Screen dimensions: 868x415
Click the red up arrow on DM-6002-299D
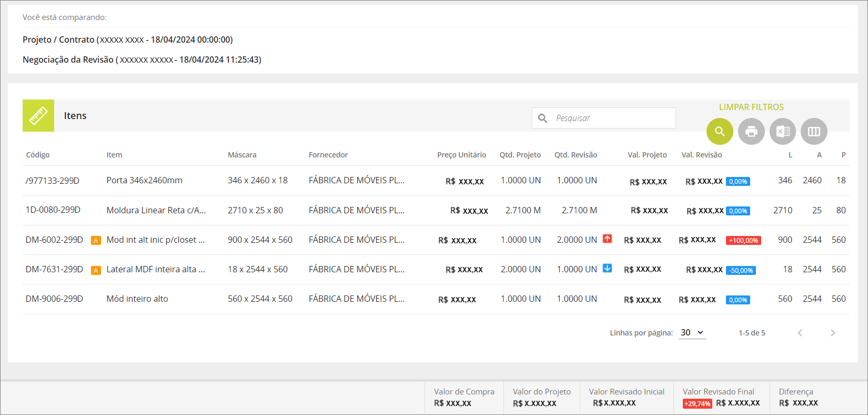(607, 239)
